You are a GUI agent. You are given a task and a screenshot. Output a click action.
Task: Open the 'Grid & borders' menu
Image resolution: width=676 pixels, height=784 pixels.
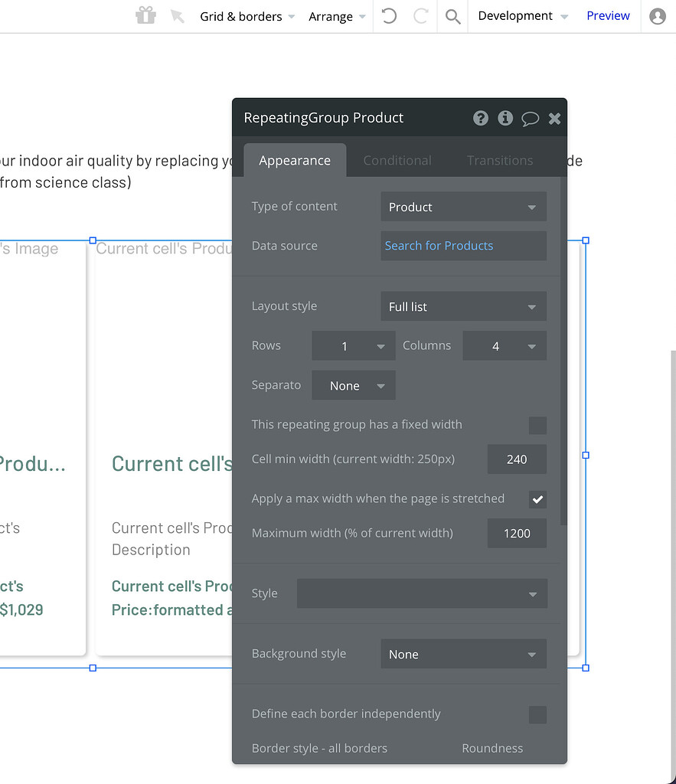coord(241,15)
